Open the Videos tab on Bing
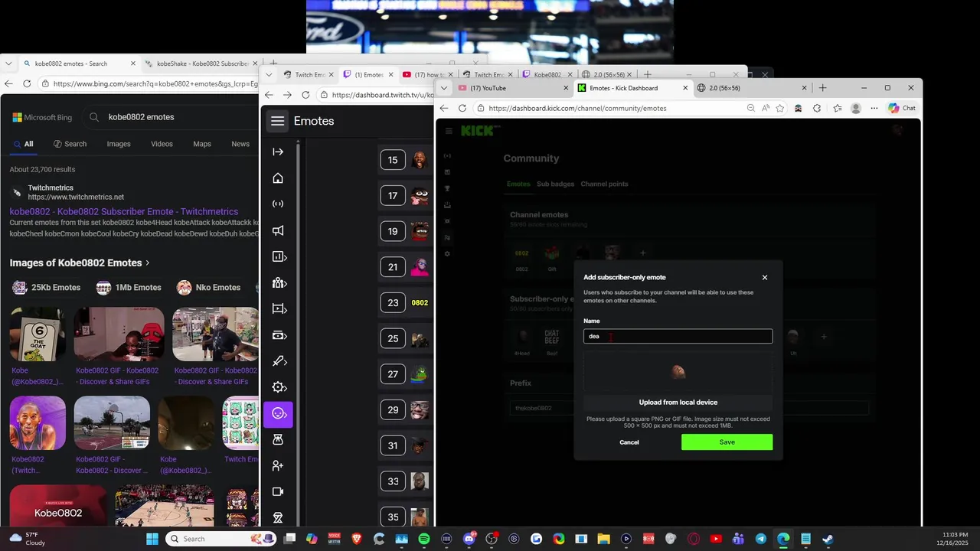This screenshot has width=980, height=551. 162,144
